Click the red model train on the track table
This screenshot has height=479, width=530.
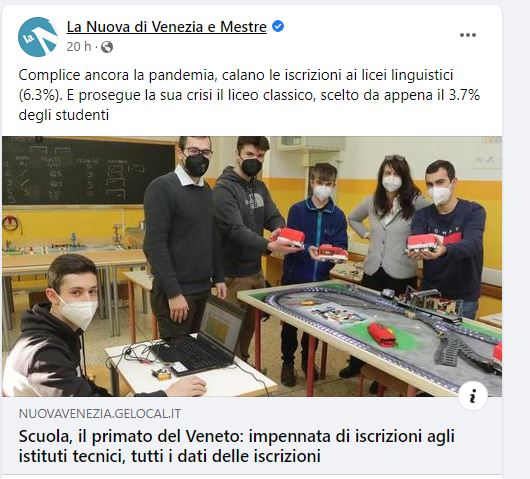[383, 334]
